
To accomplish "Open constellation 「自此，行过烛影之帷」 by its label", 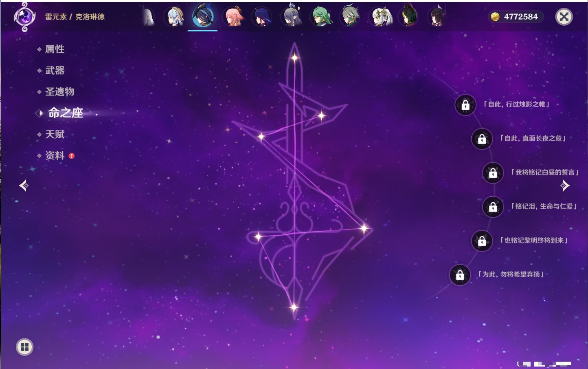I will [516, 104].
